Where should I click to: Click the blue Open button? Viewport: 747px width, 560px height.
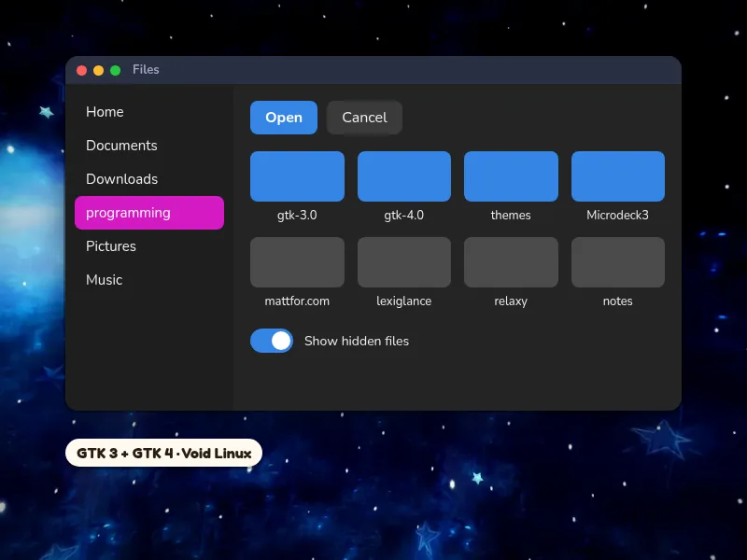[x=284, y=118]
